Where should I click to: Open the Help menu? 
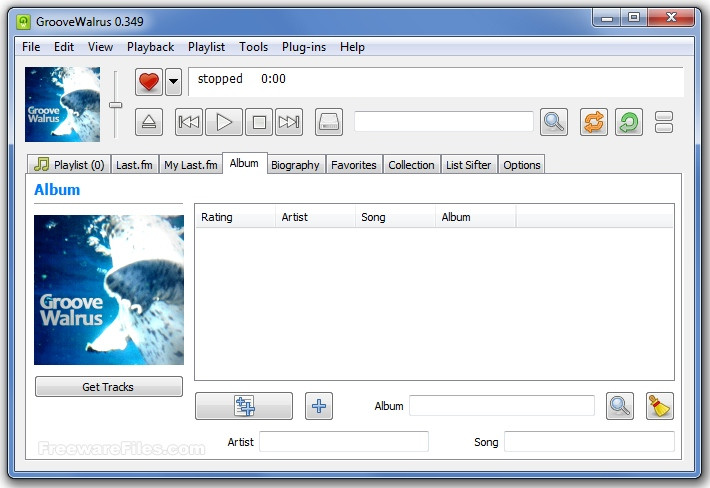(x=352, y=47)
